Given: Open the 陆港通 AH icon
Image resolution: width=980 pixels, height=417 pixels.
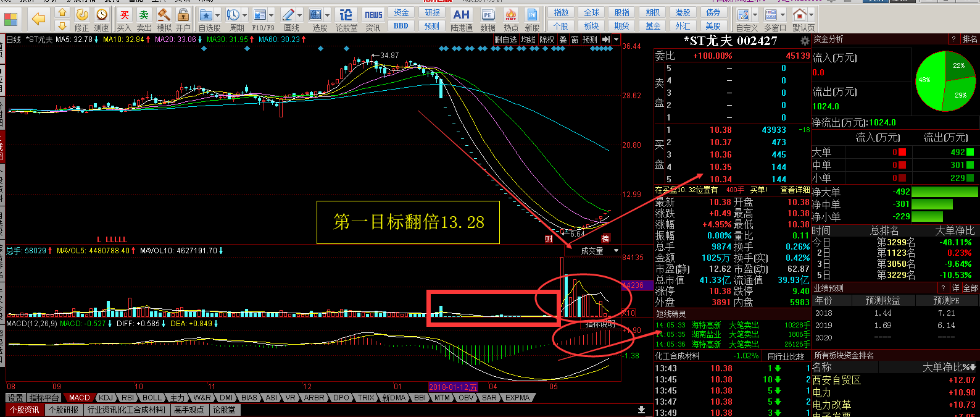Looking at the screenshot, I should click(x=461, y=19).
